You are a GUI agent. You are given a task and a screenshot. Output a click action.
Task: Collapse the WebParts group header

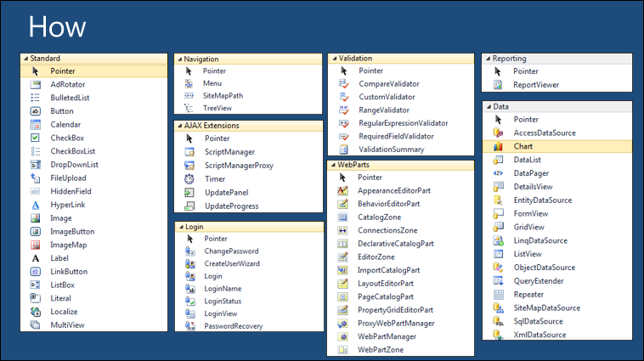(333, 164)
